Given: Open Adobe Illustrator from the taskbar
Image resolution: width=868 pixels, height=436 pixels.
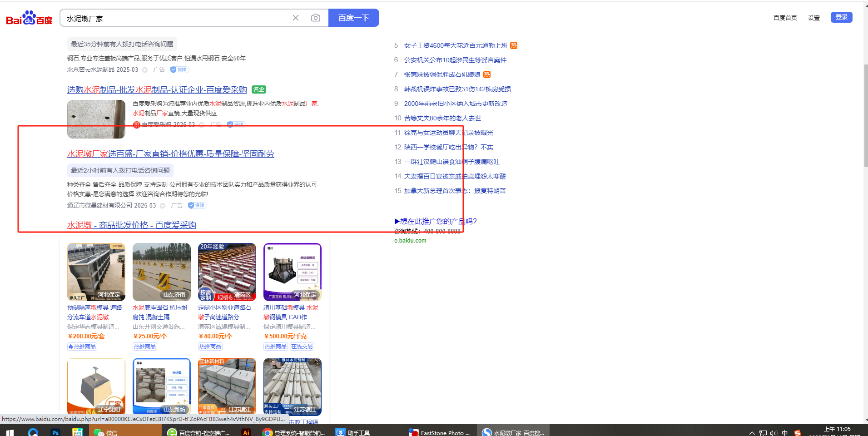Looking at the screenshot, I should (x=246, y=432).
